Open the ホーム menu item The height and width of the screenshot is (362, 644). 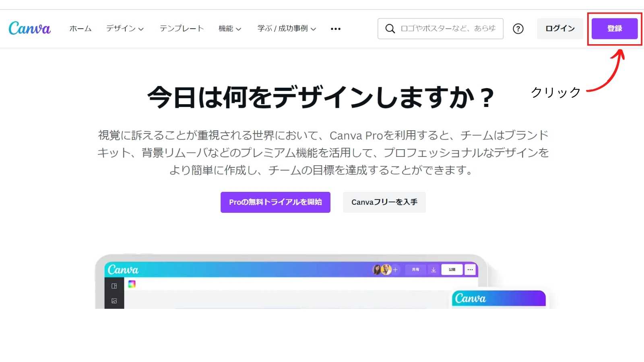(80, 29)
